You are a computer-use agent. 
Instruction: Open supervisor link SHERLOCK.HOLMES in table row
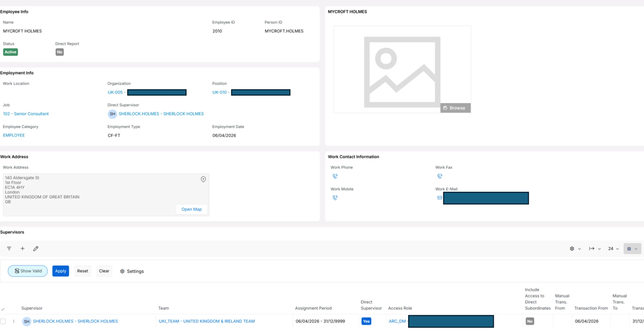(x=75, y=321)
